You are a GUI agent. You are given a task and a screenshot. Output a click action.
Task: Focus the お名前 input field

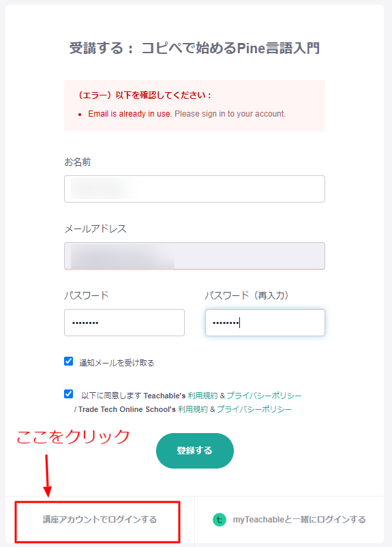[x=194, y=189]
